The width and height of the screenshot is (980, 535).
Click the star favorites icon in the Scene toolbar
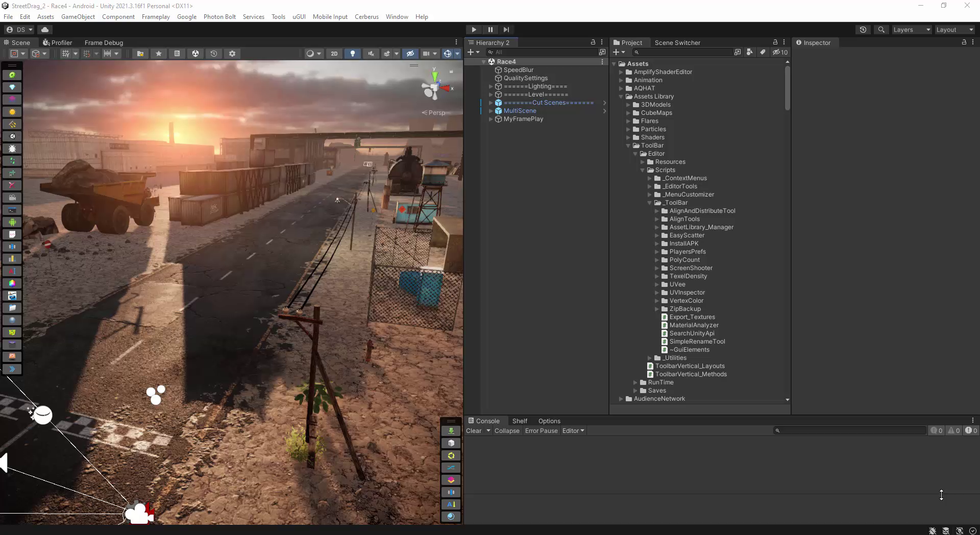coord(159,54)
